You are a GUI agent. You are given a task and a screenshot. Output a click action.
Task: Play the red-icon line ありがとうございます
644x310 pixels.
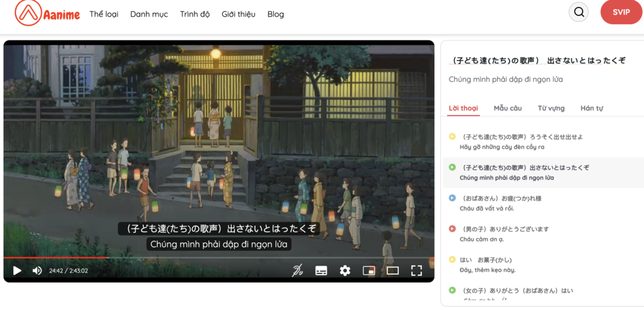452,229
